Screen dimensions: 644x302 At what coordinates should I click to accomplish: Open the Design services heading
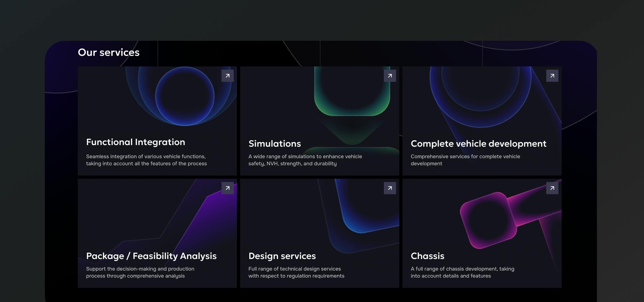282,256
